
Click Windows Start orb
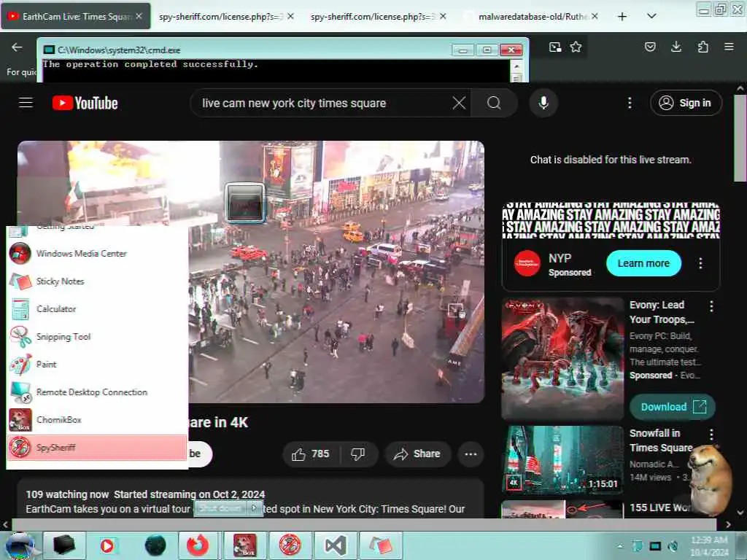20,545
